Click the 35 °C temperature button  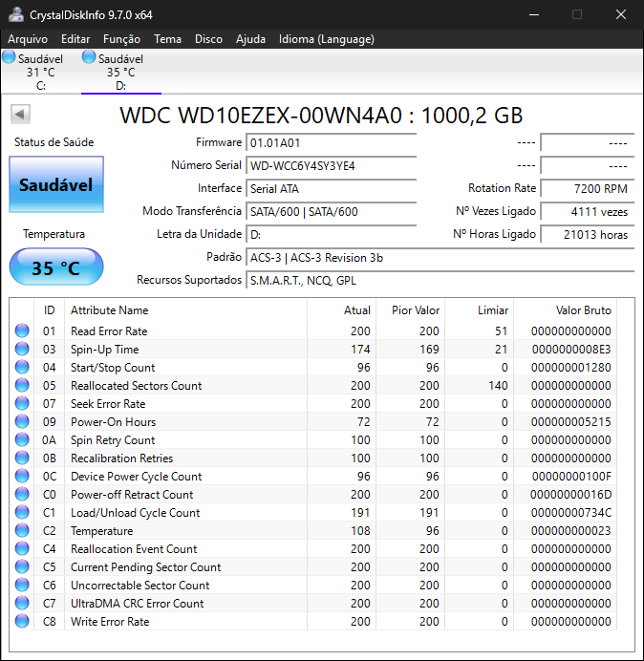(x=55, y=267)
